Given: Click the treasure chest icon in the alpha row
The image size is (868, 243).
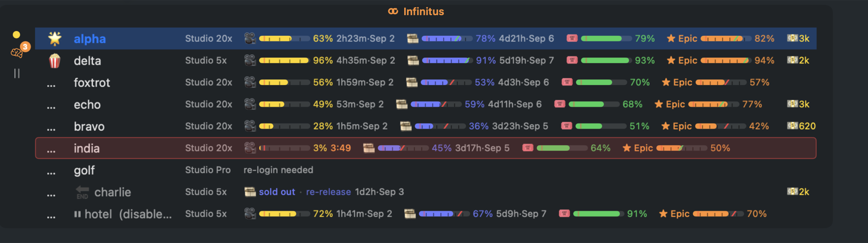Looking at the screenshot, I should [x=413, y=39].
